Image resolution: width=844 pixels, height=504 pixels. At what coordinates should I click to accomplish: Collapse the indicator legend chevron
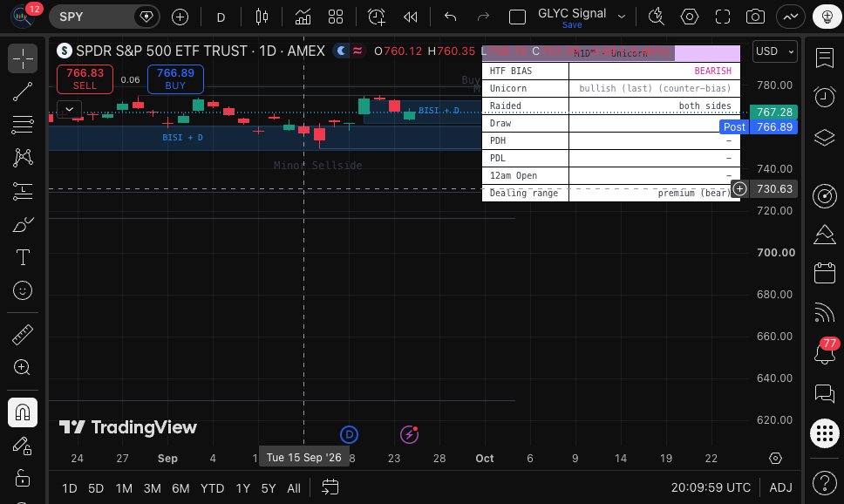(x=70, y=109)
